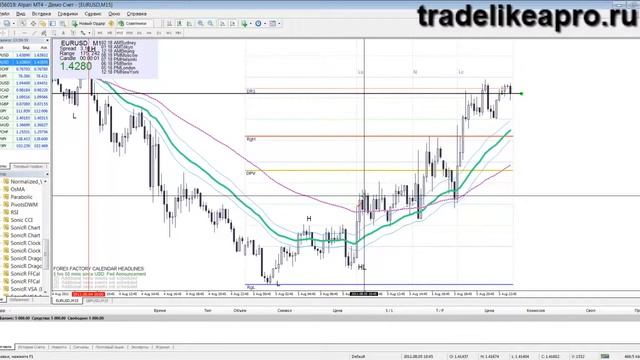Toggle chart auto scroll icon
Image resolution: width=640 pixels, height=360 pixels.
click(222, 24)
